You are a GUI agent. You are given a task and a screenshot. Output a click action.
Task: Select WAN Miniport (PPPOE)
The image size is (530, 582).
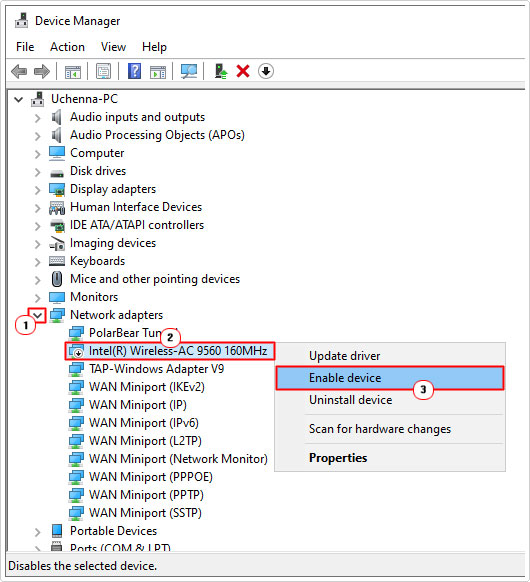(x=151, y=477)
